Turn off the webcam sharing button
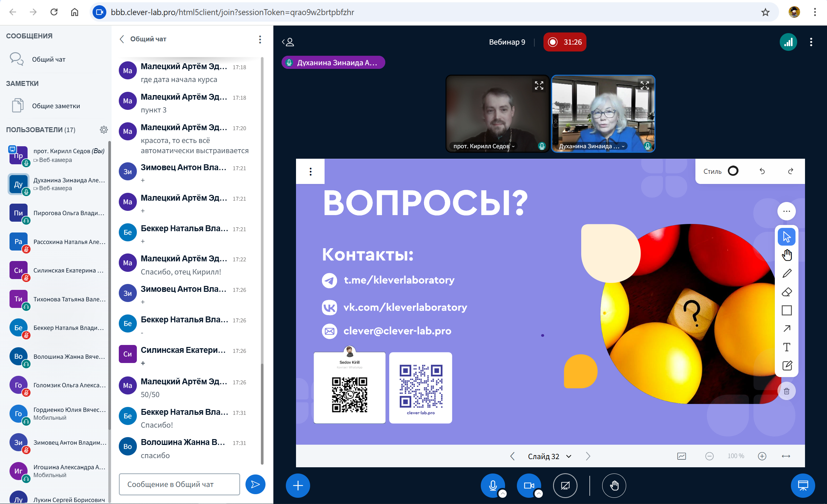The image size is (827, 504). [529, 485]
